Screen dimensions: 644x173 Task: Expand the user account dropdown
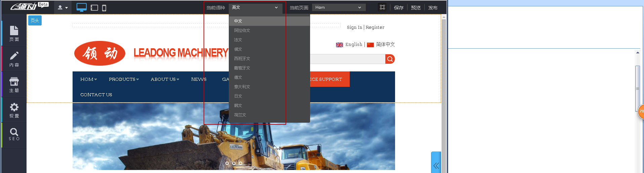click(x=62, y=7)
